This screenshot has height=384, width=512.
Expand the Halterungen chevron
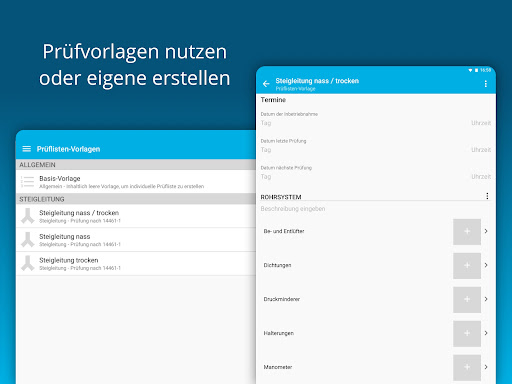click(x=486, y=333)
